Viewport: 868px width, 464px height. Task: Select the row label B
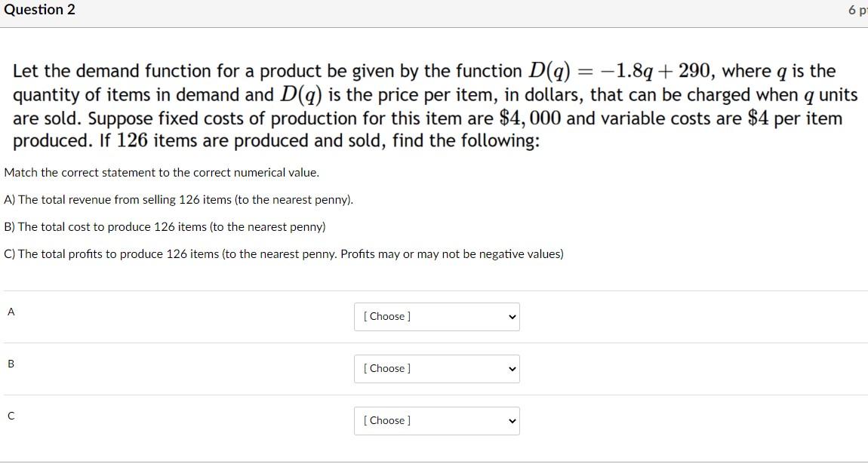[x=10, y=364]
